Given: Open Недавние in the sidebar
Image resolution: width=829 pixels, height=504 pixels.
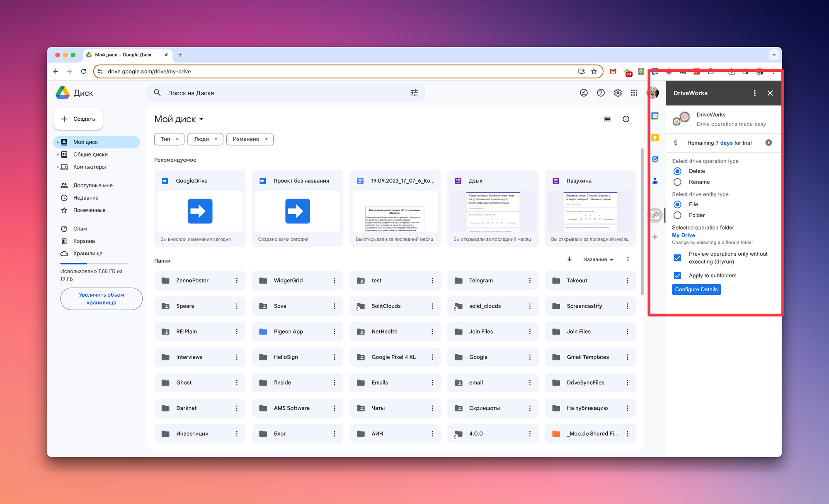Looking at the screenshot, I should click(86, 198).
